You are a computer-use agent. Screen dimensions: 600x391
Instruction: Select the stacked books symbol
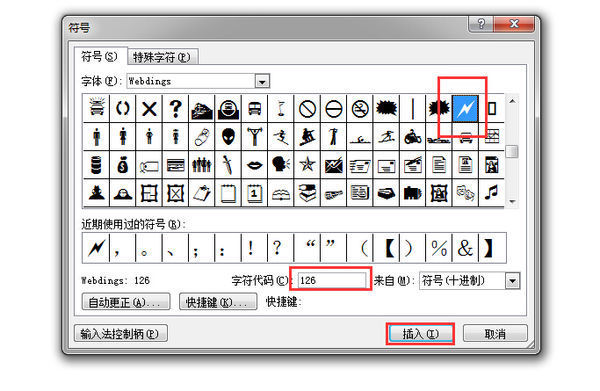click(x=307, y=193)
